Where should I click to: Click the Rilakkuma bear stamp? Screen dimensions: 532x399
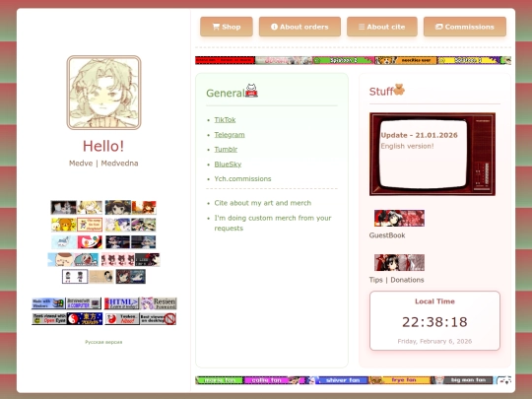[x=63, y=225]
